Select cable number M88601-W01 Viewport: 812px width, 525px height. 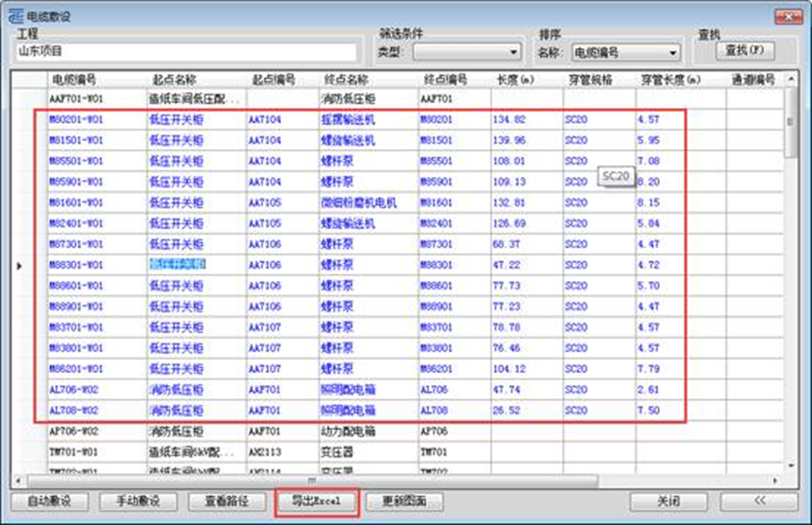tap(76, 286)
